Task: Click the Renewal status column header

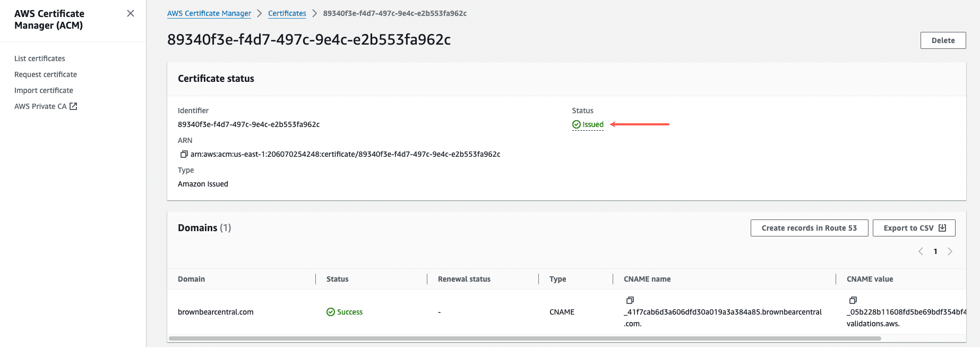Action: pos(464,279)
